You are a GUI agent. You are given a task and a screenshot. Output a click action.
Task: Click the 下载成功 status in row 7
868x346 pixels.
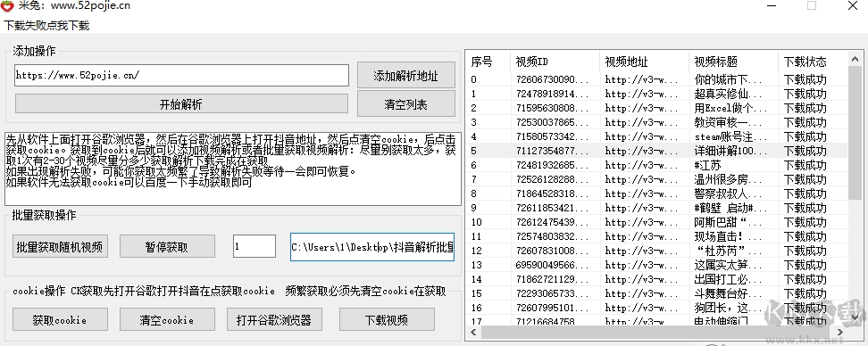(x=805, y=179)
